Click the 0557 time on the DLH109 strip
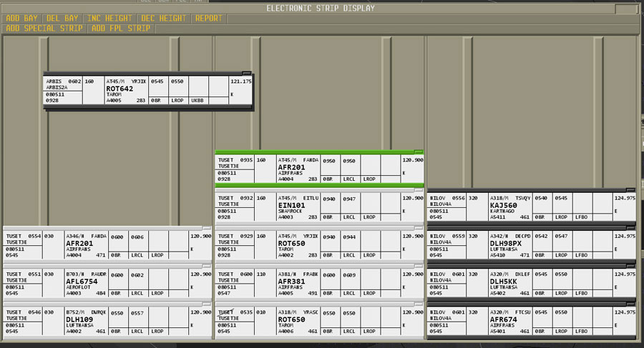Screen dimensions: 644x348 (137, 313)
